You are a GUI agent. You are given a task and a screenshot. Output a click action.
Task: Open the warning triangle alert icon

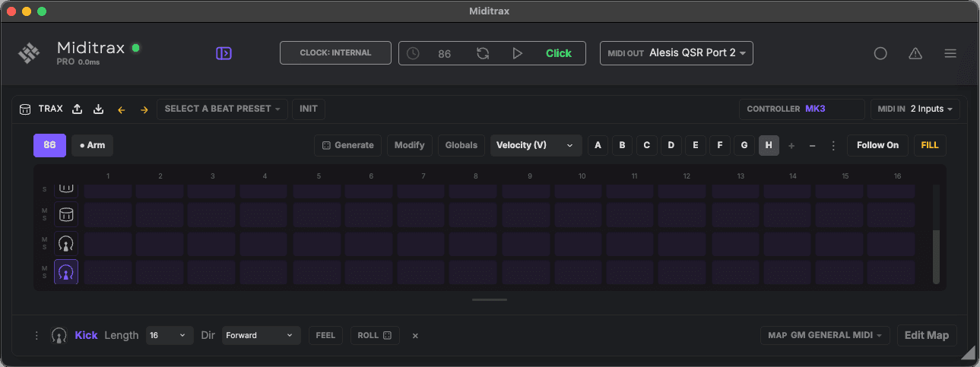pos(915,53)
